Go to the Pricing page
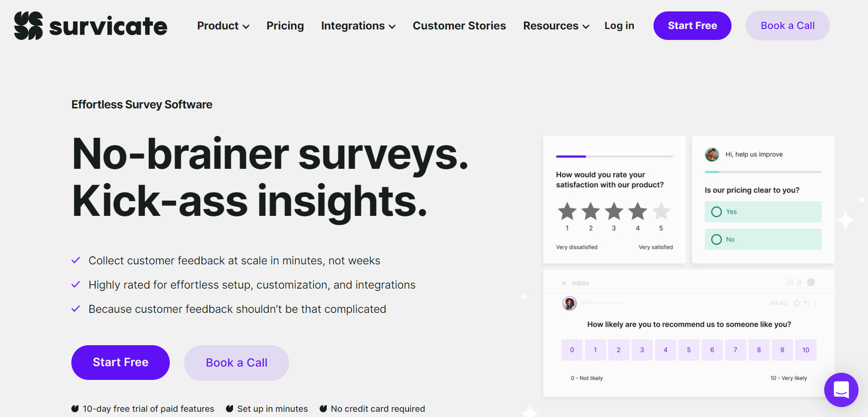 285,26
